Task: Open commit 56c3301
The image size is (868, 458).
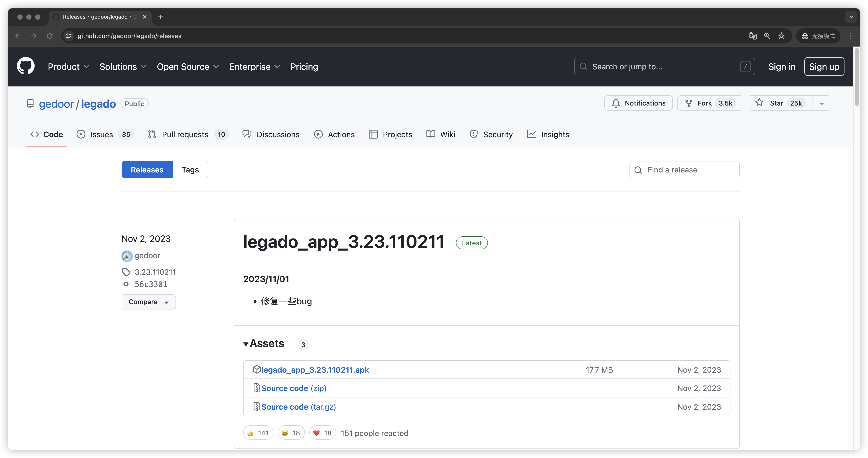Action: [x=151, y=284]
